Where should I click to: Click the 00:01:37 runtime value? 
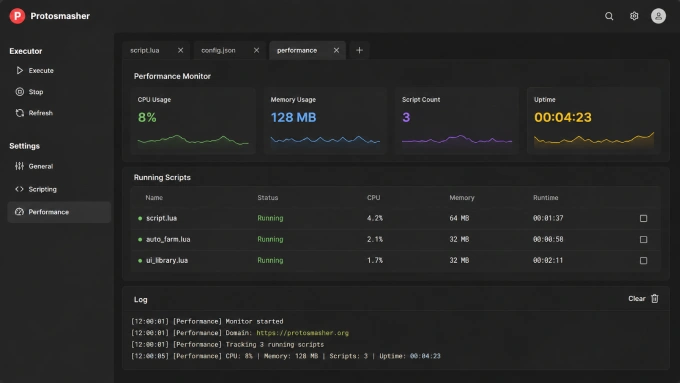coord(548,218)
